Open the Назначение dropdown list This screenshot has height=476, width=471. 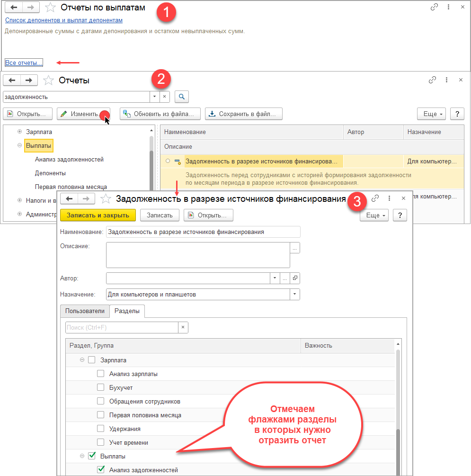(x=295, y=295)
